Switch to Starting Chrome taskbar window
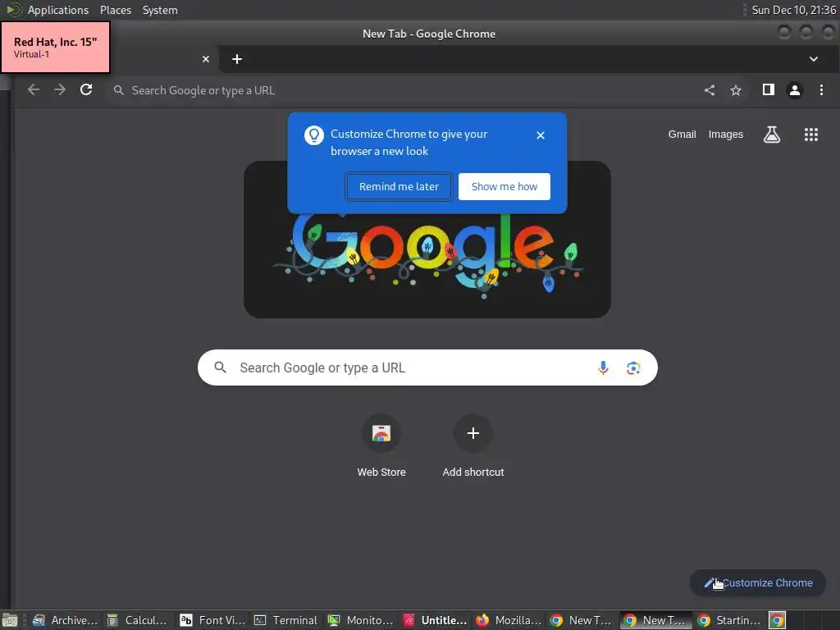840x630 pixels. click(x=729, y=620)
